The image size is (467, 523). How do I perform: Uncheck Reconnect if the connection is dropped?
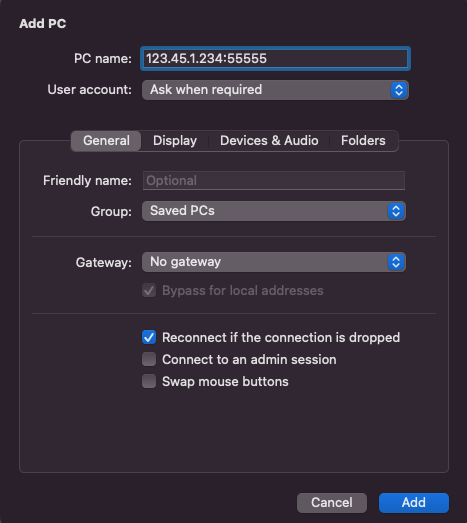click(149, 337)
